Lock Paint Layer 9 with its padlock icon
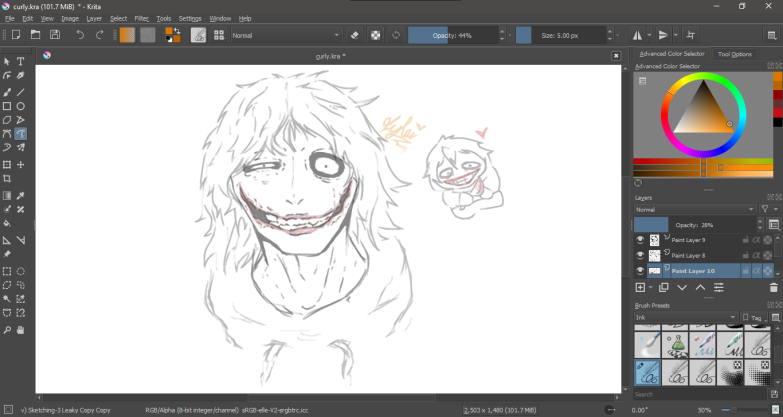Screen dimensions: 783x417 (746, 240)
